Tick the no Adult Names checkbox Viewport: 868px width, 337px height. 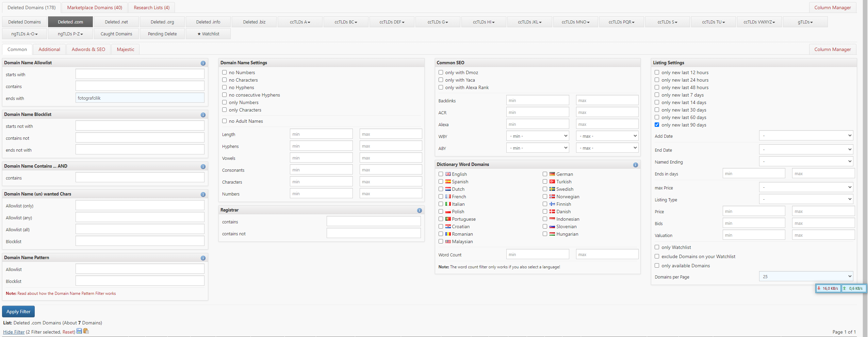click(225, 121)
